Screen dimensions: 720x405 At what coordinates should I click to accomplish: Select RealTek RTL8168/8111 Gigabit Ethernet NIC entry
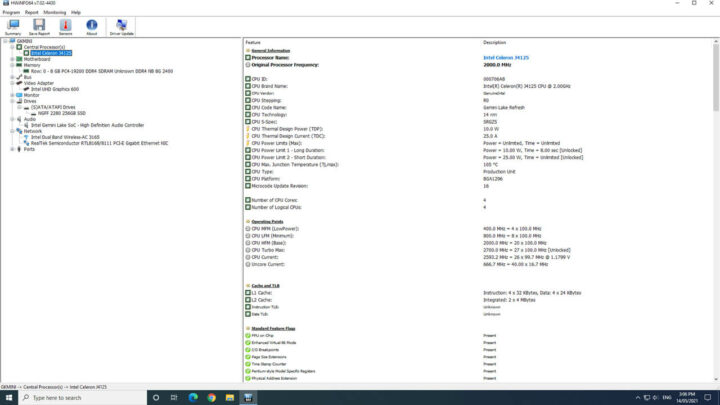pyautogui.click(x=99, y=143)
